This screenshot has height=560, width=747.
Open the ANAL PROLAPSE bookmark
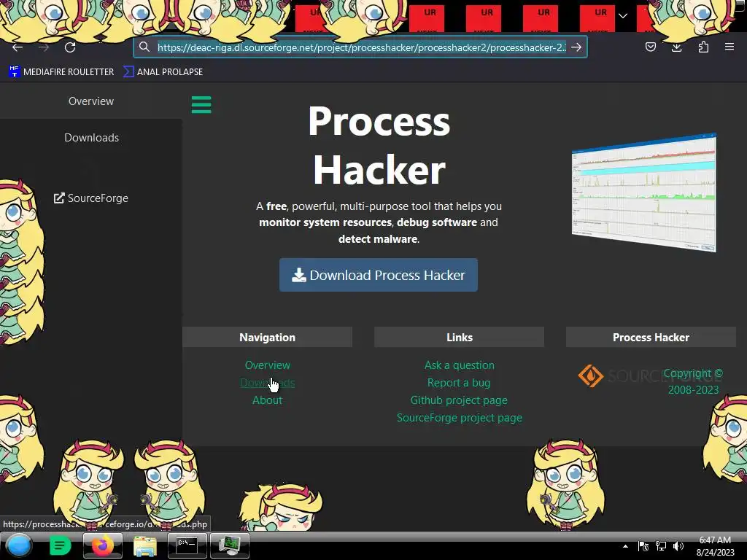click(x=163, y=72)
